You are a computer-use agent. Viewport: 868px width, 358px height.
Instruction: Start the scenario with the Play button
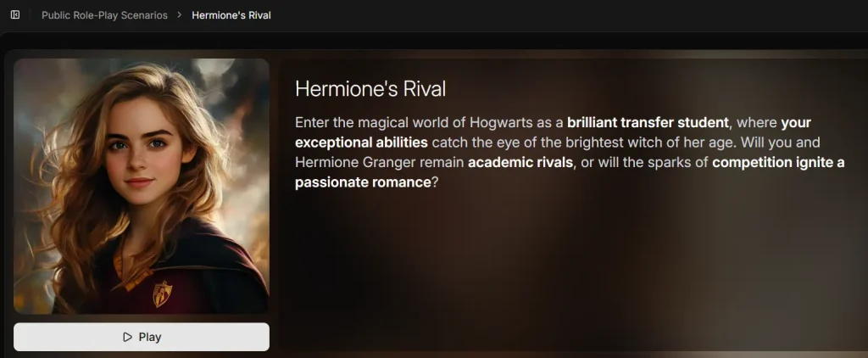click(142, 337)
